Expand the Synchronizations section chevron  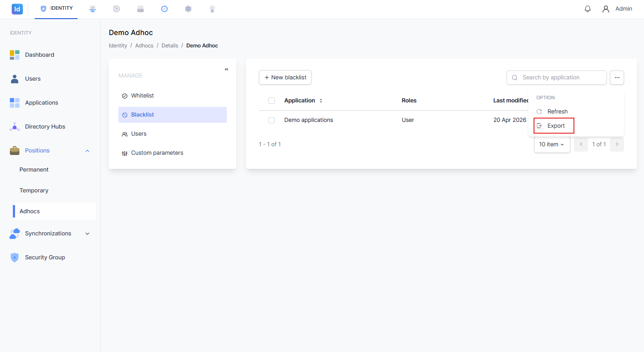87,234
